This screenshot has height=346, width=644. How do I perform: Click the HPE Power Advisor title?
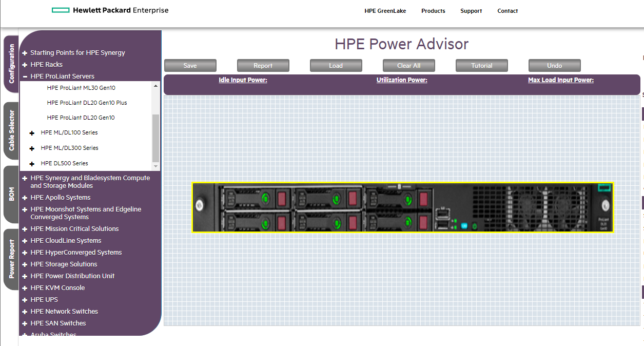tap(402, 44)
